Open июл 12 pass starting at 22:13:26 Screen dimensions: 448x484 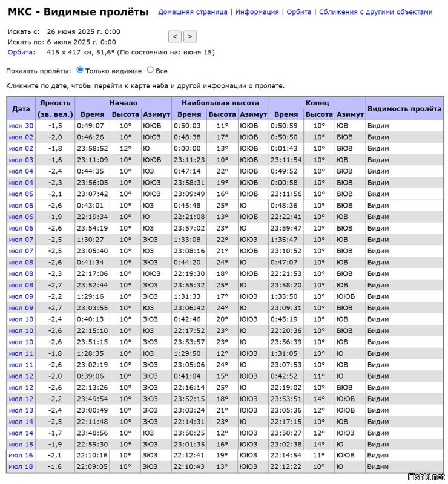click(x=21, y=388)
